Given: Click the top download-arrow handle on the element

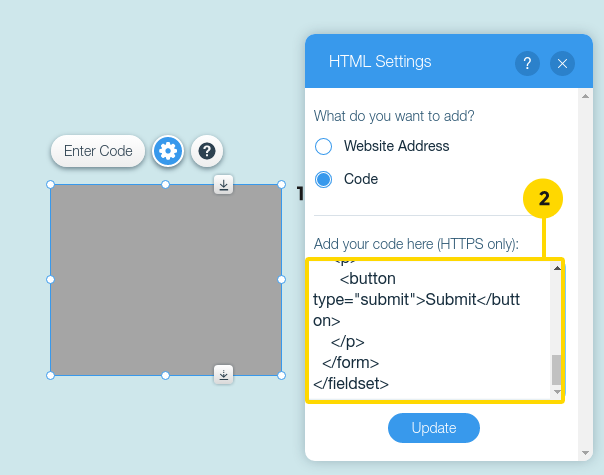Looking at the screenshot, I should click(x=223, y=185).
